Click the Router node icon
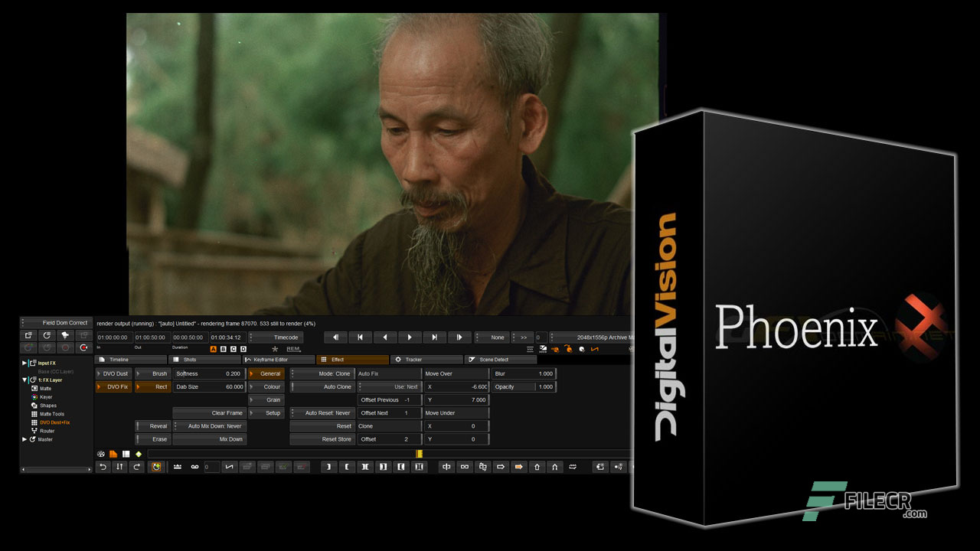 [x=34, y=431]
